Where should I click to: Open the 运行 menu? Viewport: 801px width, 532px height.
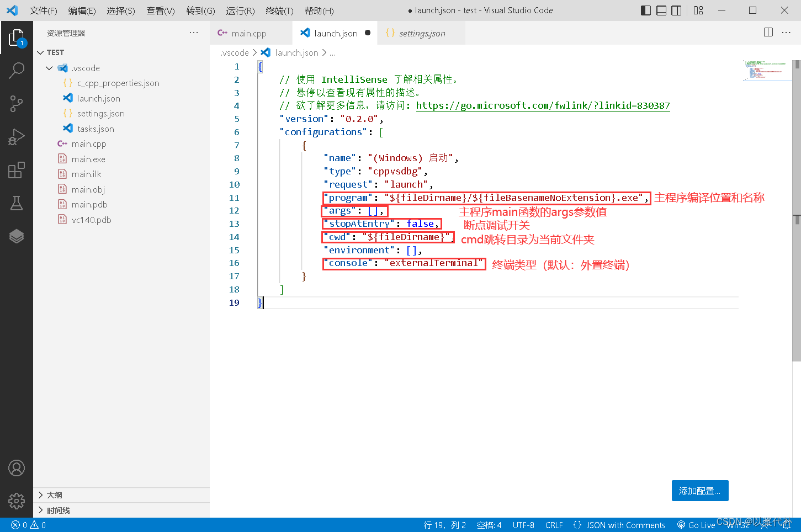pyautogui.click(x=240, y=10)
